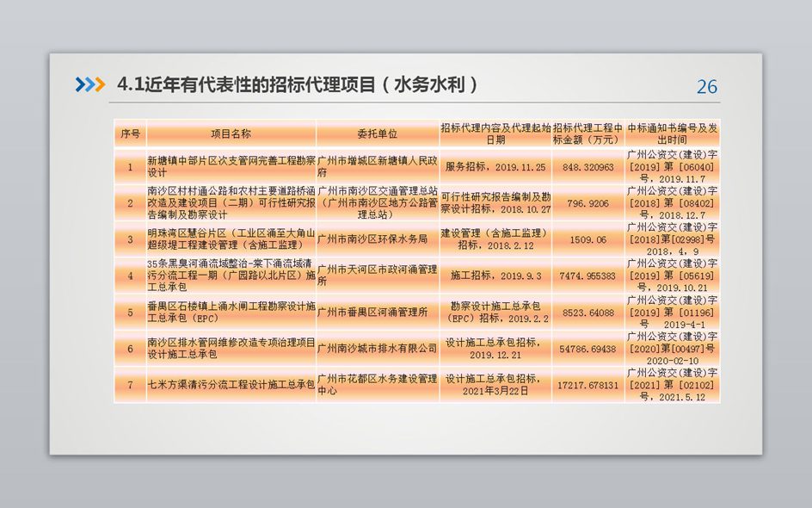The width and height of the screenshot is (812, 508).
Task: Select the '中标通知书编号及发出时间' header cell
Action: click(671, 133)
